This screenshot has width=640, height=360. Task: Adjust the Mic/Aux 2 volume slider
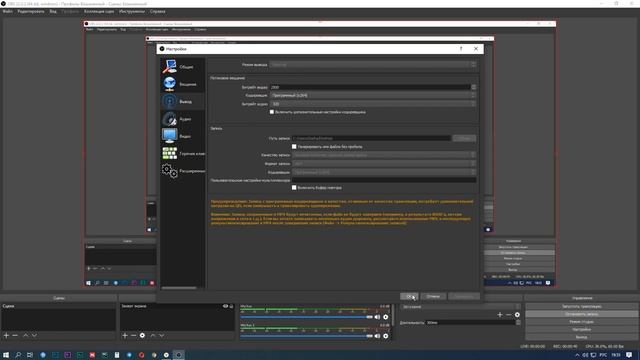coord(307,336)
